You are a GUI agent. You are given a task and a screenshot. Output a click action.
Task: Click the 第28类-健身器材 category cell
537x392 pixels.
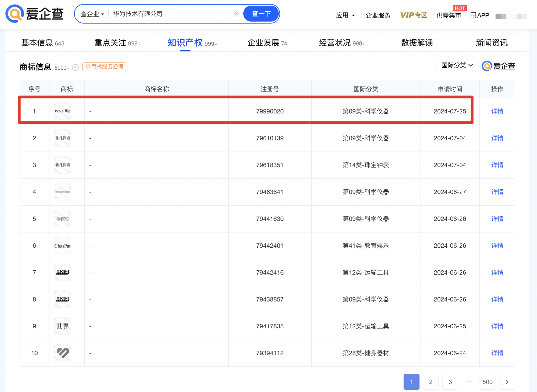click(366, 353)
